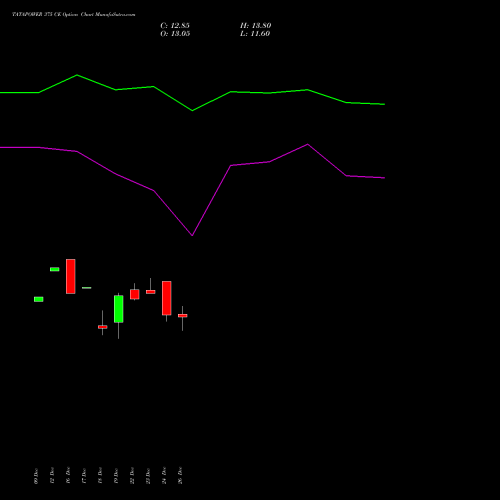This screenshot has width=500, height=500.
Task: Click the 16 Dec date label
Action: click(68, 476)
